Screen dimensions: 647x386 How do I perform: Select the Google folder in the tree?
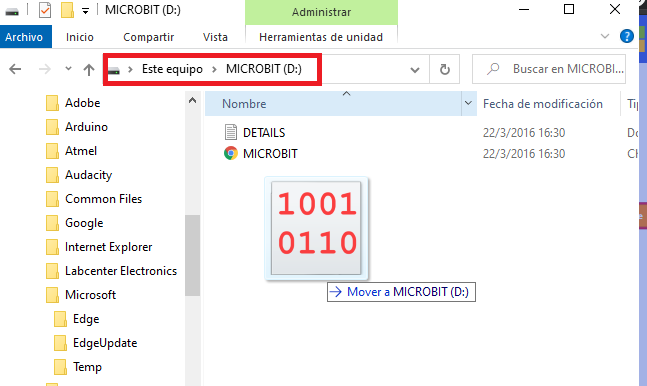(x=84, y=223)
